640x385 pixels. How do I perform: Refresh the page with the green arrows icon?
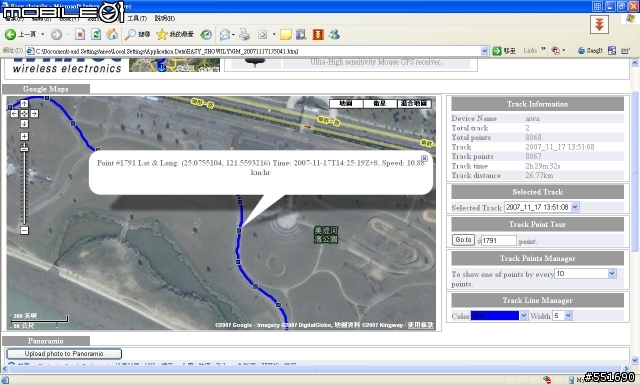pos(96,35)
